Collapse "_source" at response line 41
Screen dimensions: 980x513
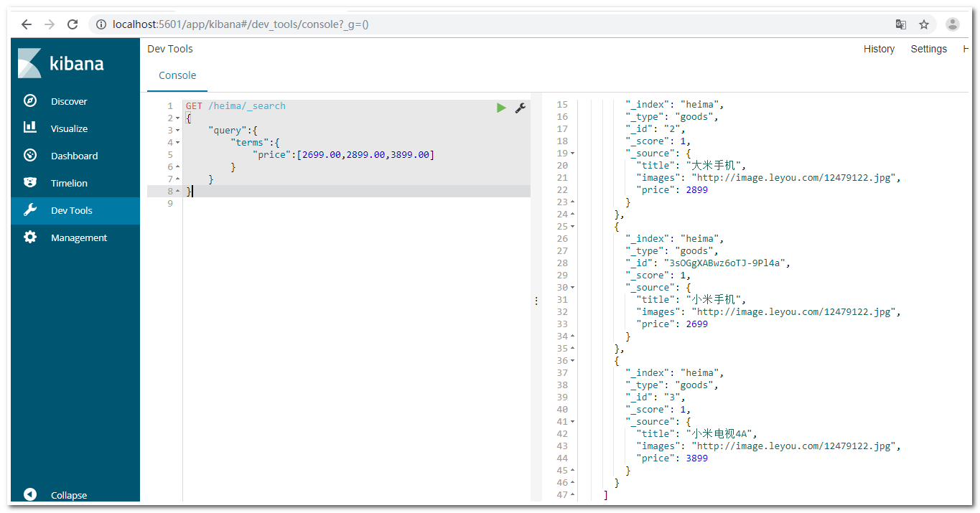[x=573, y=422]
